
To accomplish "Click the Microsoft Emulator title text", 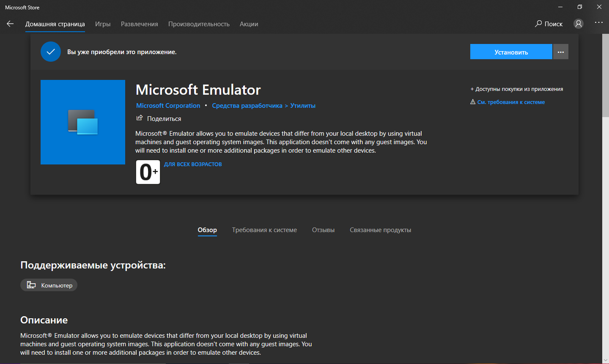I will (x=198, y=90).
